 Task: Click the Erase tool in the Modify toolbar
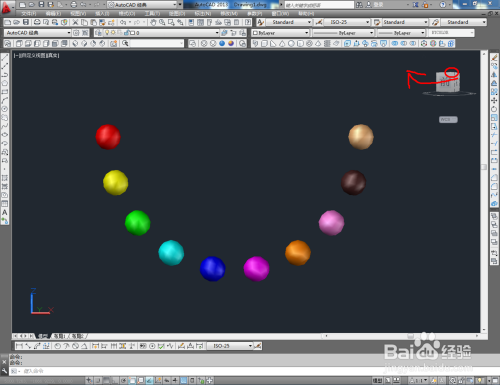(494, 57)
